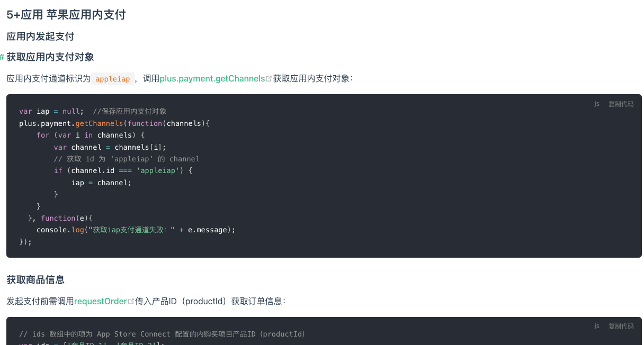The height and width of the screenshot is (345, 644).
Task: Click the iap = channel assignment line
Action: 101,183
